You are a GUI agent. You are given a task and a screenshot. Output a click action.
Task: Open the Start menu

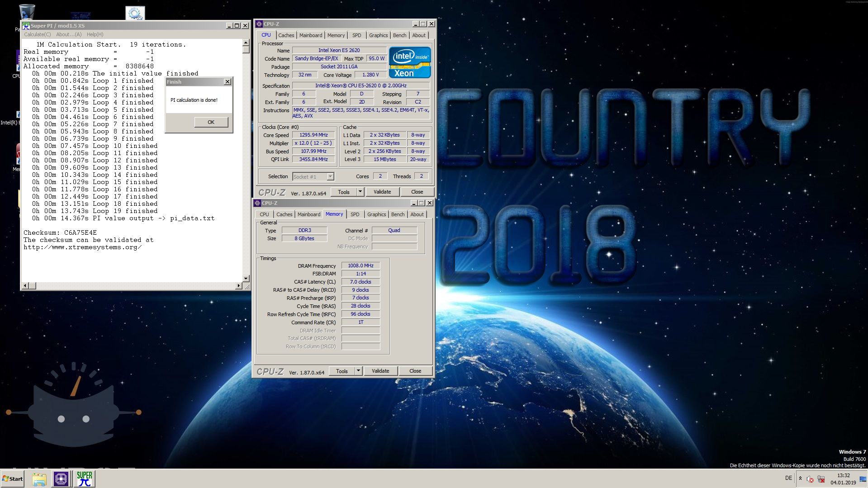[x=13, y=479]
